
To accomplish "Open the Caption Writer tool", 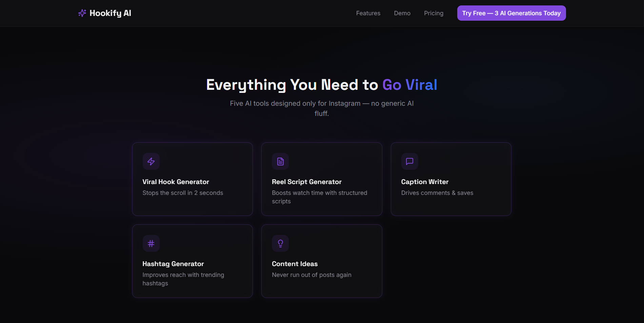I will point(451,179).
